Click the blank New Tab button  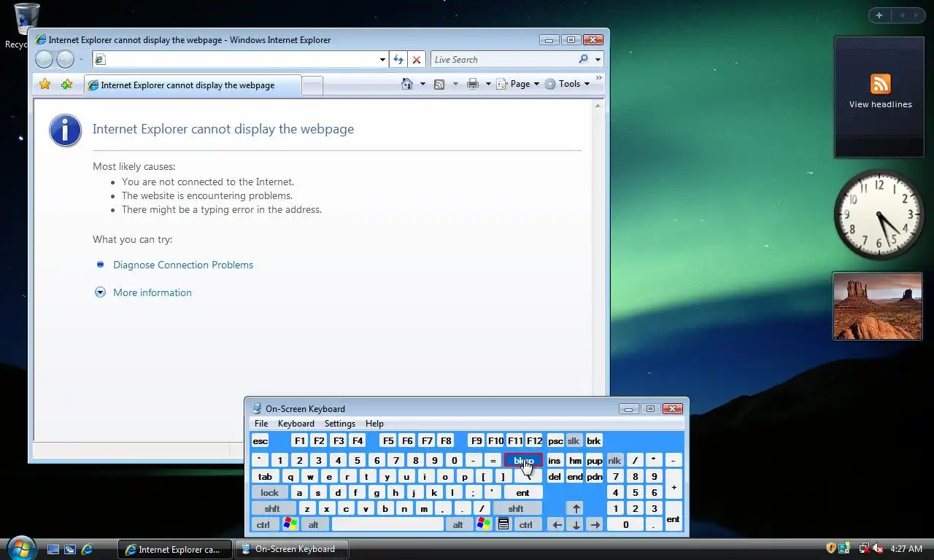coord(312,86)
